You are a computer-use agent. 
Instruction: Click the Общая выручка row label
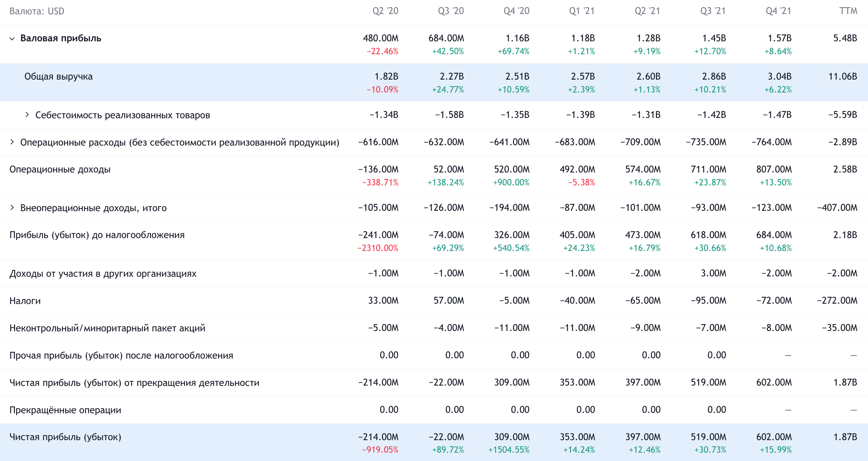click(58, 77)
